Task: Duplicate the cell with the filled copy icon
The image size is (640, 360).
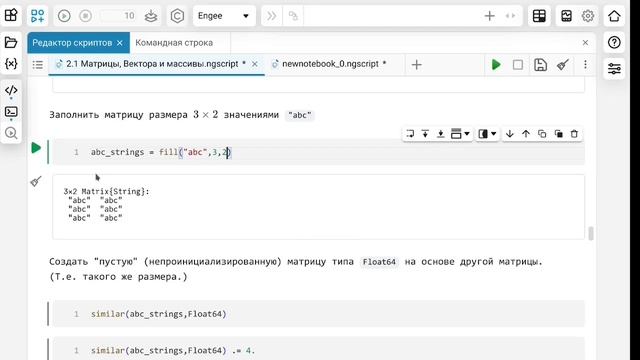Action: 558,134
